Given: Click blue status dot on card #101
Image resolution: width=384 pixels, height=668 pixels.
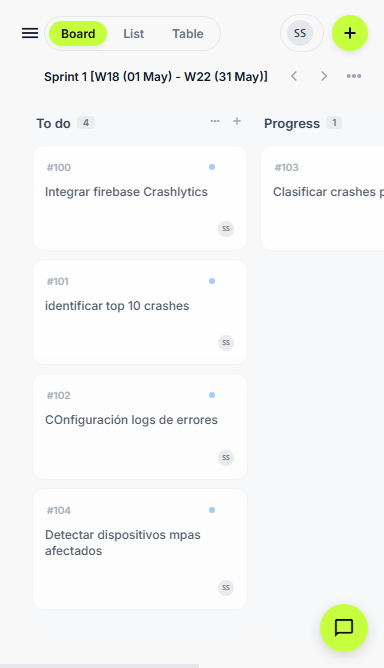Looking at the screenshot, I should 212,281.
